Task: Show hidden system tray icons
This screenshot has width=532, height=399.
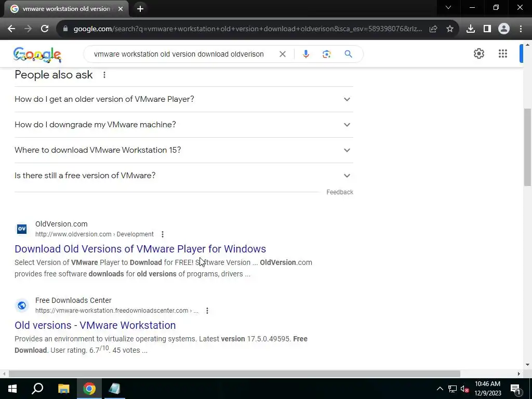Action: pyautogui.click(x=440, y=389)
